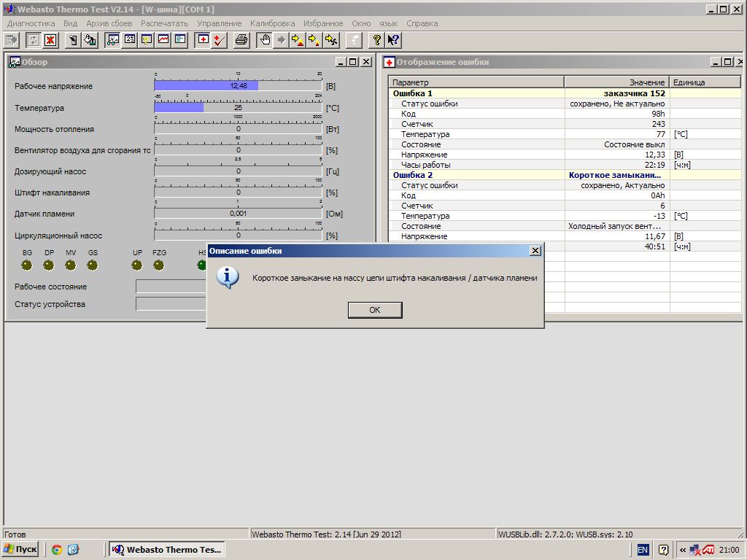The image size is (747, 560).
Task: Click the Датчик пламени 0,001 gauge
Action: [x=239, y=214]
